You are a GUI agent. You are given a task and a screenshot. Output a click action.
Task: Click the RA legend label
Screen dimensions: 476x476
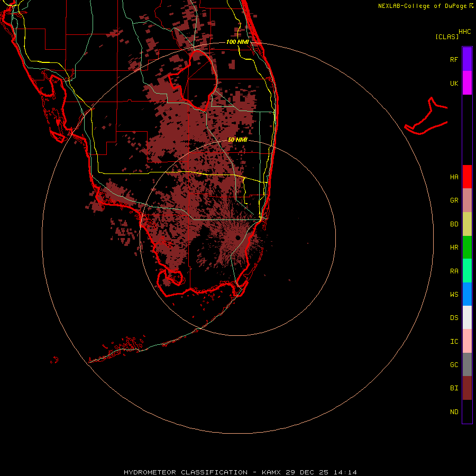coord(454,271)
